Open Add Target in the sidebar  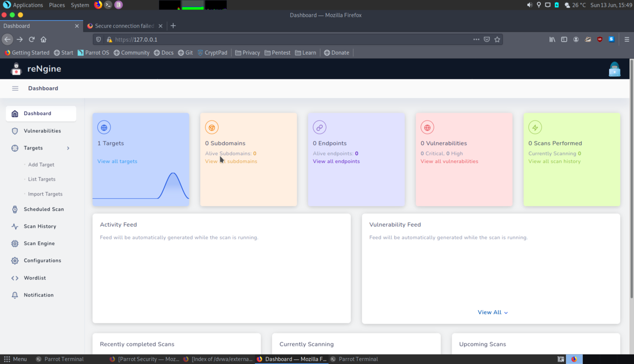pyautogui.click(x=41, y=165)
